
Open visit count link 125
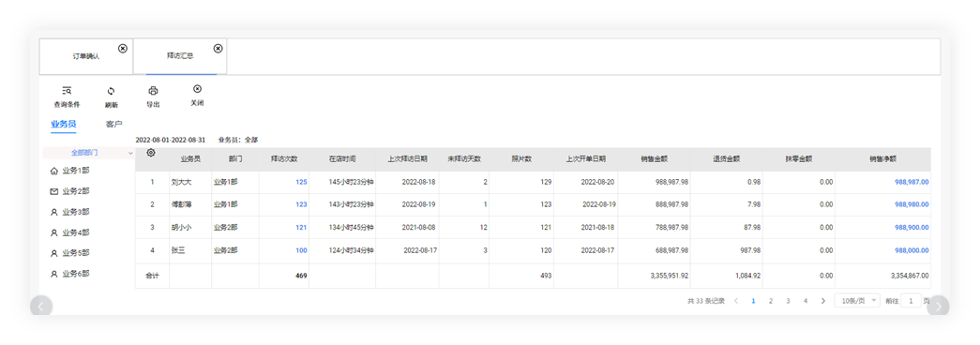point(301,182)
